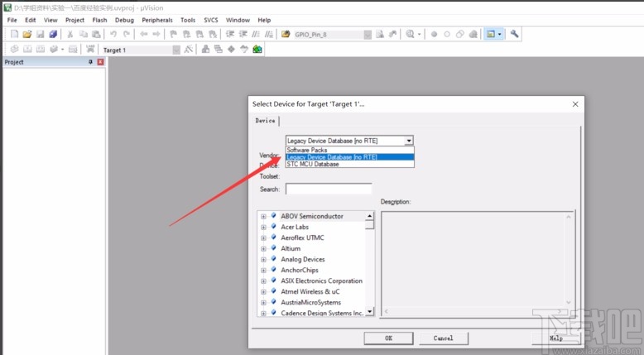
Task: Save the current file
Action: click(40, 34)
